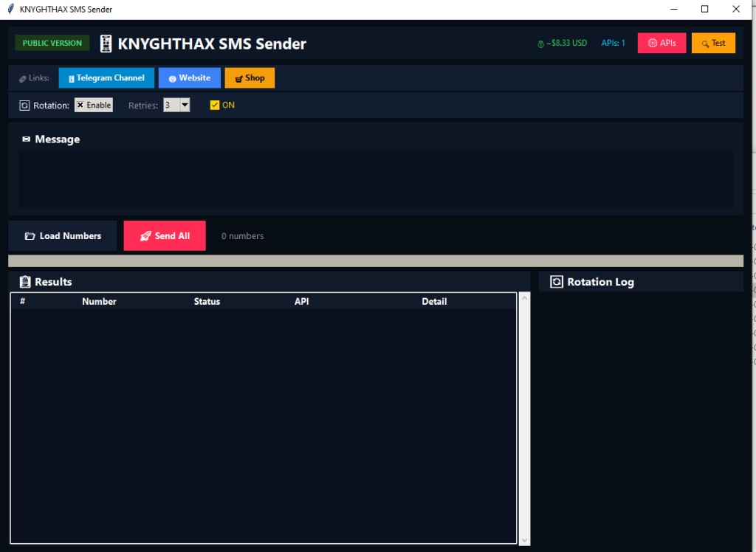Click the Results scrollbar down arrow
This screenshot has width=756, height=552.
[525, 540]
